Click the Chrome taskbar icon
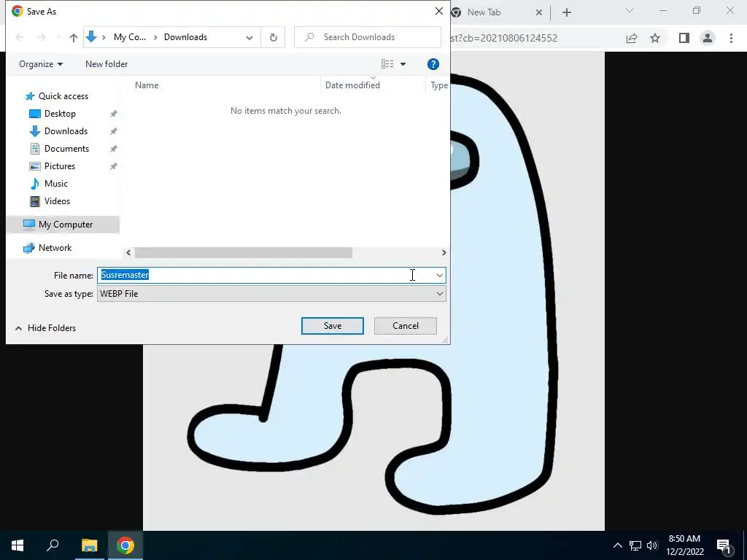The width and height of the screenshot is (747, 560). pyautogui.click(x=125, y=545)
